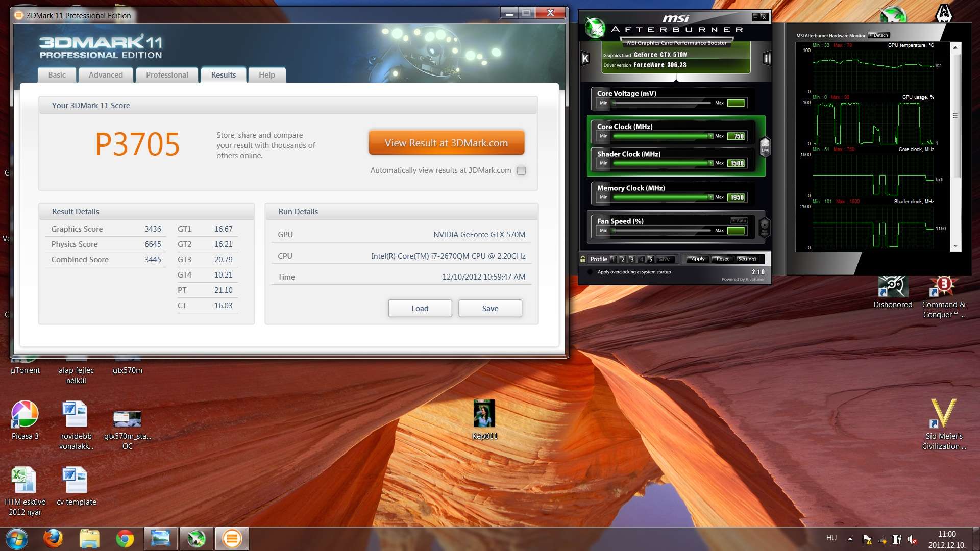Open the Picasa 3 desktop icon
This screenshot has width=980, height=551.
(x=25, y=420)
